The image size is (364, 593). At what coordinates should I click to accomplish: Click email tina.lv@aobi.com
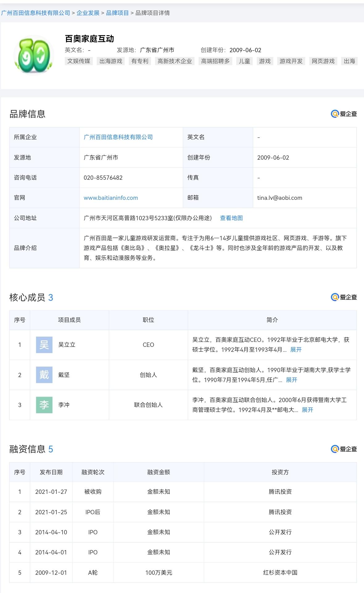pos(280,198)
